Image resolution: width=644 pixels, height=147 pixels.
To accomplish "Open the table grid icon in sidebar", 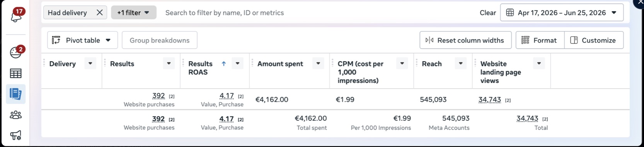I will 16,73.
